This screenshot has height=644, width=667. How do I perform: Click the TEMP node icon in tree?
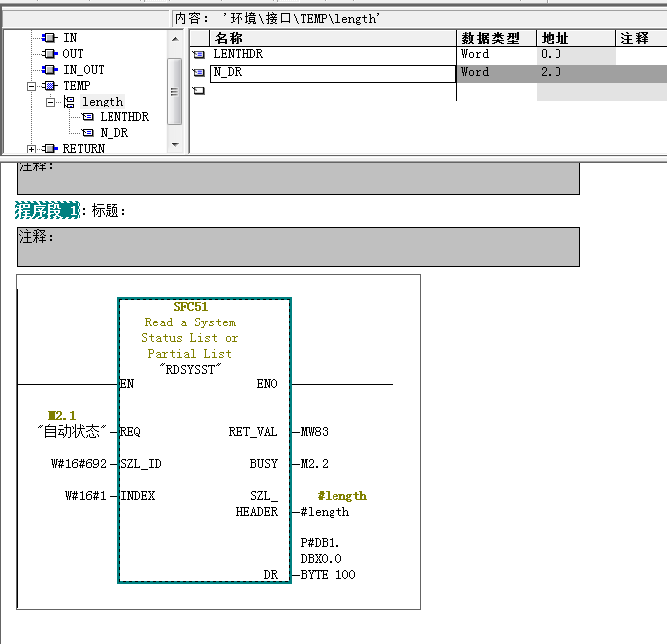tap(50, 86)
